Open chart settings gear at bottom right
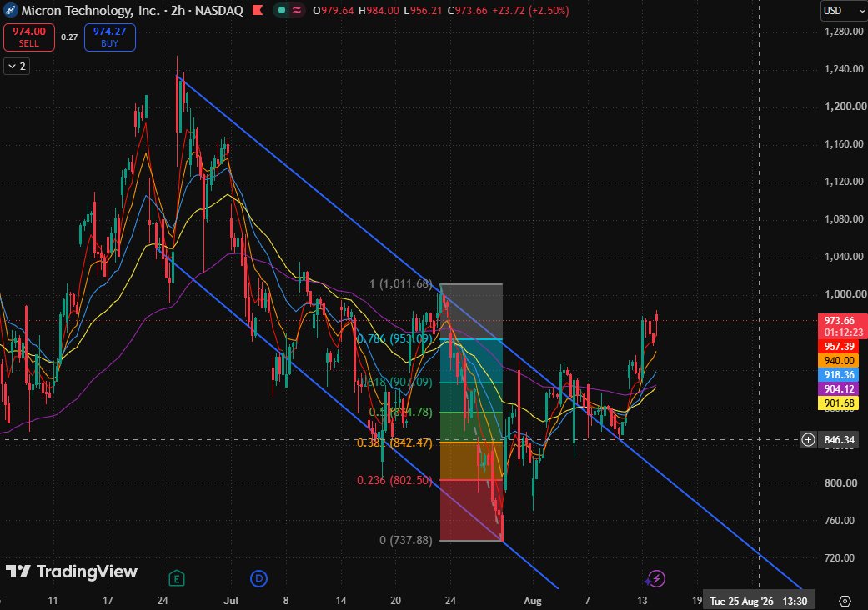868x610 pixels. 845,601
